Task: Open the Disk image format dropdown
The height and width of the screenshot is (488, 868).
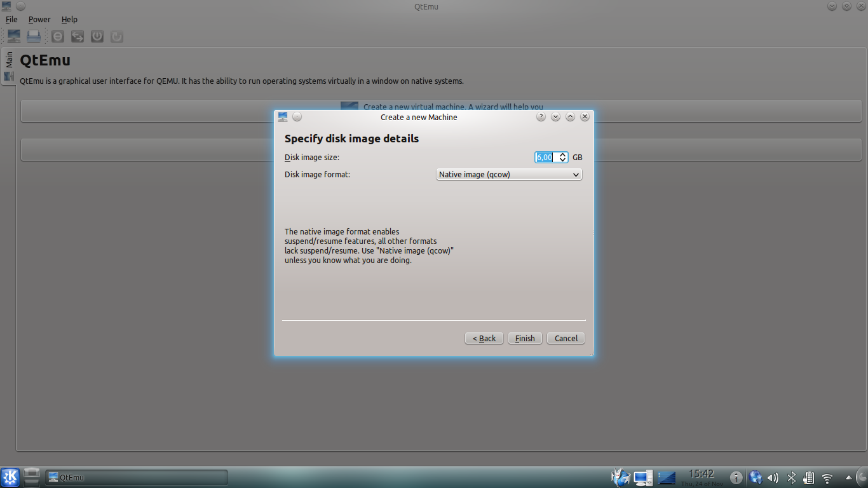Action: click(509, 174)
